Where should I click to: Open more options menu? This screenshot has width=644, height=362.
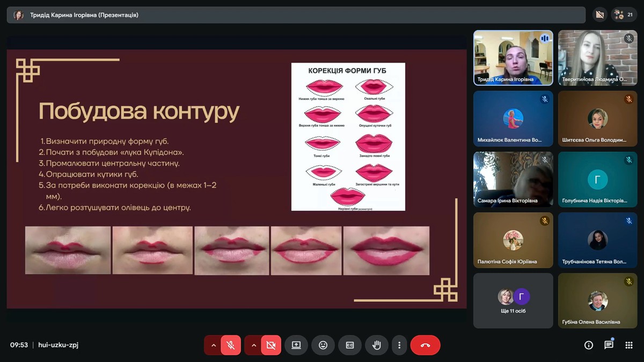(x=399, y=345)
